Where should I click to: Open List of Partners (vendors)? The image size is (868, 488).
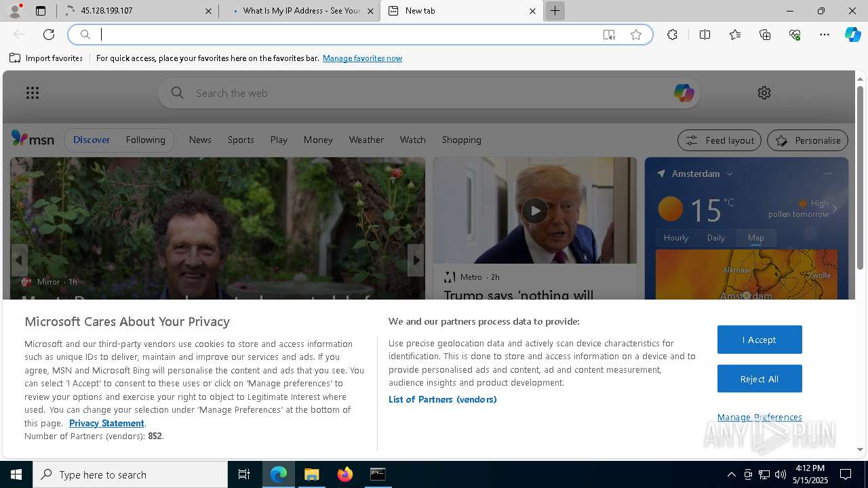443,399
